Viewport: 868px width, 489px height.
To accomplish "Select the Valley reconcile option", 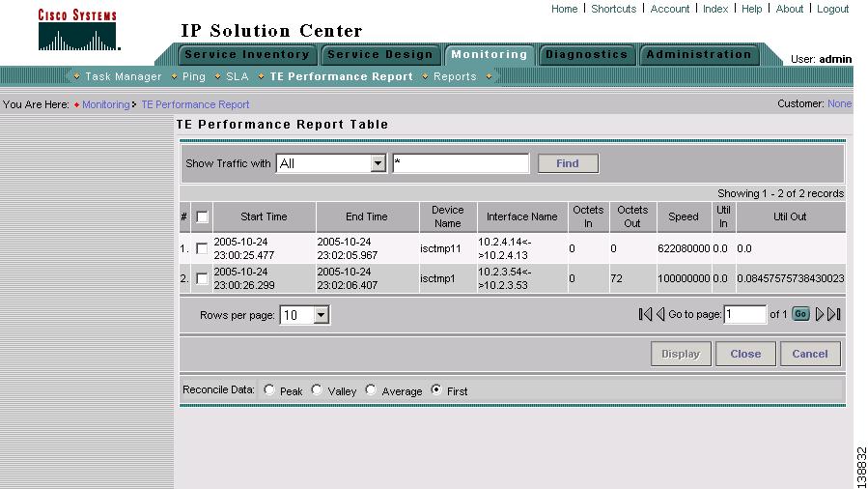I will 317,389.
